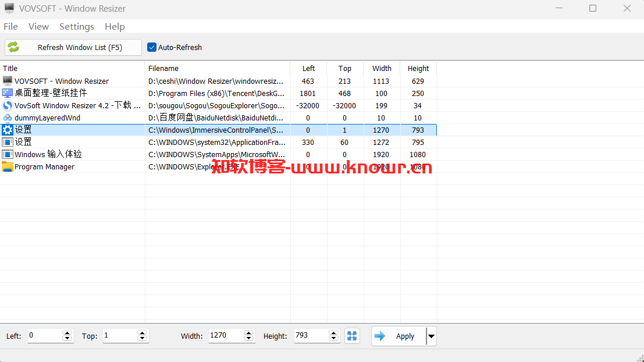Click into the Width input field
The width and height of the screenshot is (644, 362).
(226, 335)
